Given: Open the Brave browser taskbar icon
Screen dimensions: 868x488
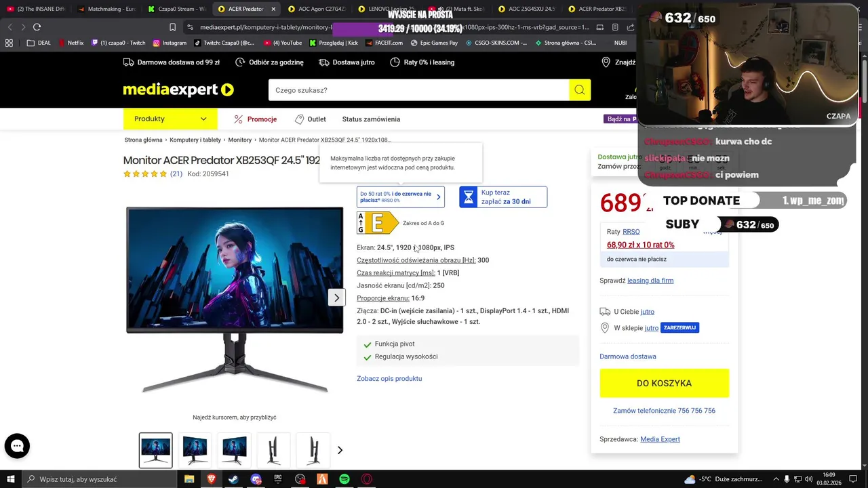Looking at the screenshot, I should click(211, 479).
